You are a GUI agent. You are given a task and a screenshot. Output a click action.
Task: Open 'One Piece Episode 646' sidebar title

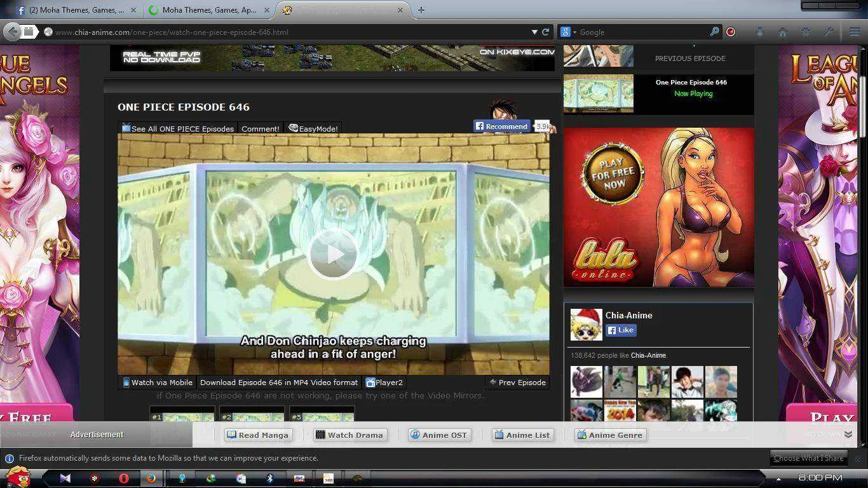point(691,82)
